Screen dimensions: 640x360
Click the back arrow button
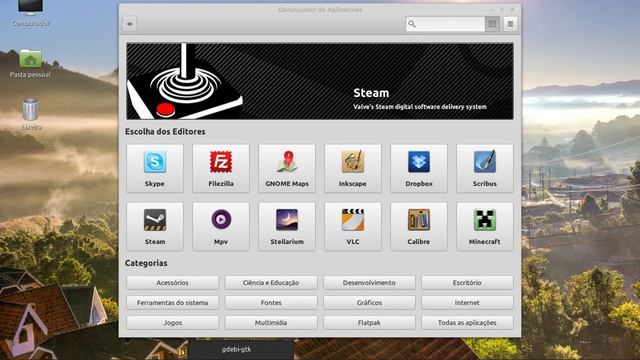130,24
